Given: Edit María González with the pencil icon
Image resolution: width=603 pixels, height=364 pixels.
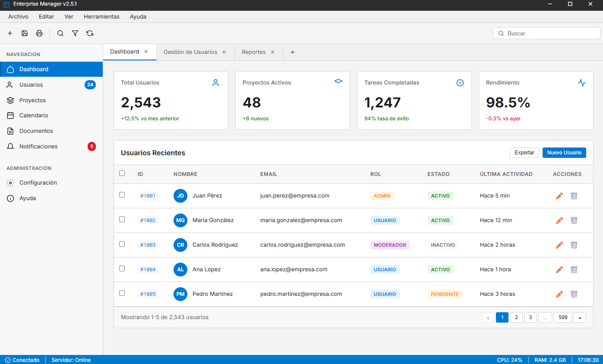Looking at the screenshot, I should click(559, 220).
